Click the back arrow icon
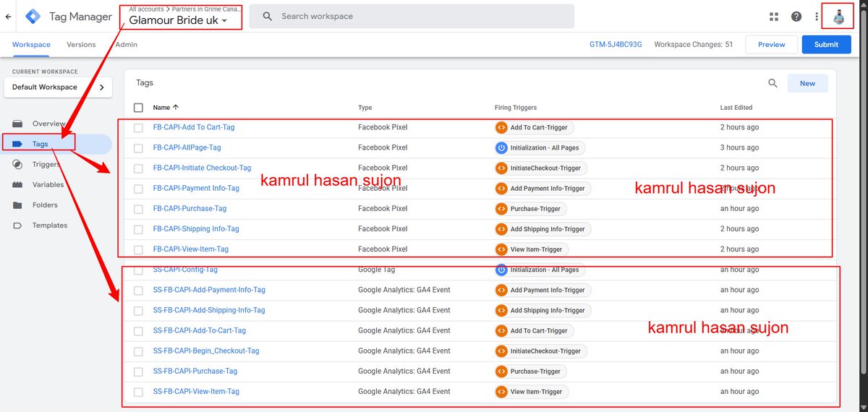 click(x=8, y=16)
